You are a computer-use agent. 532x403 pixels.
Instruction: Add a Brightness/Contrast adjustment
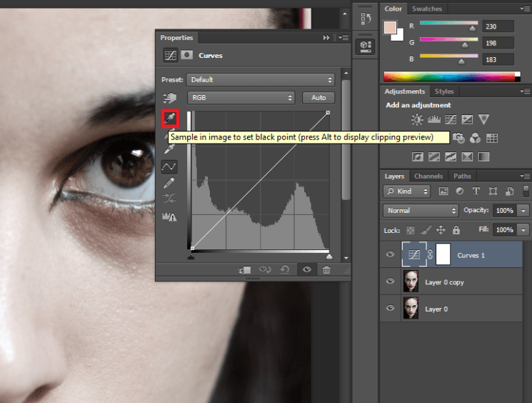[x=417, y=119]
